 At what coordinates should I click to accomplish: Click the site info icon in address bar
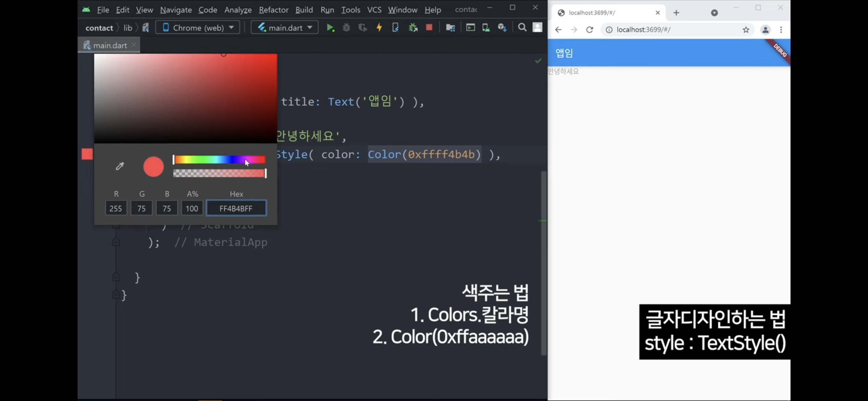[x=609, y=30]
